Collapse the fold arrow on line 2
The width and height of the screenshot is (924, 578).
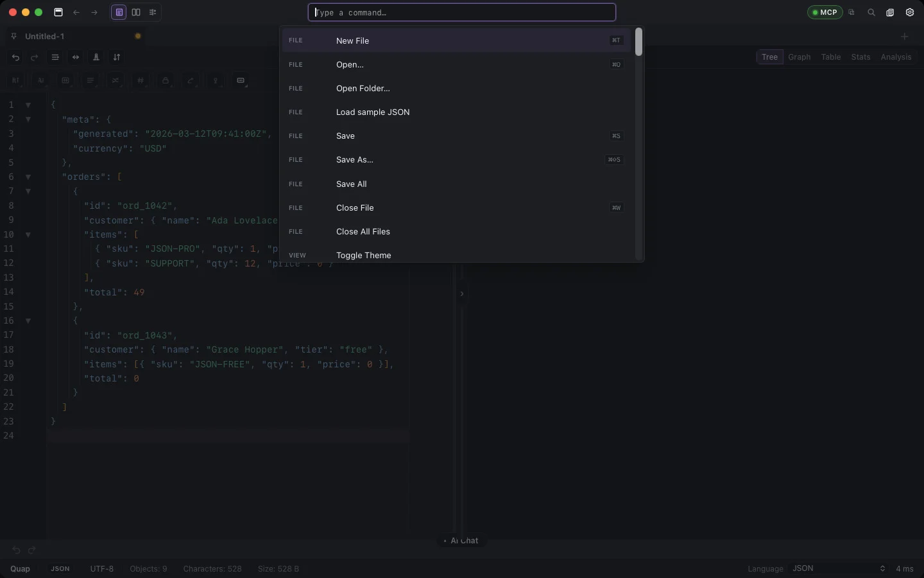point(28,119)
